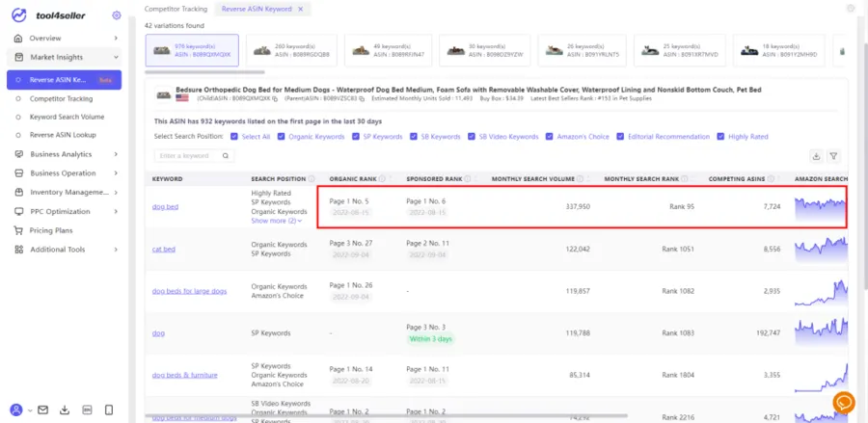Expand Inventory Management chevron
This screenshot has height=423, width=868.
(x=116, y=193)
